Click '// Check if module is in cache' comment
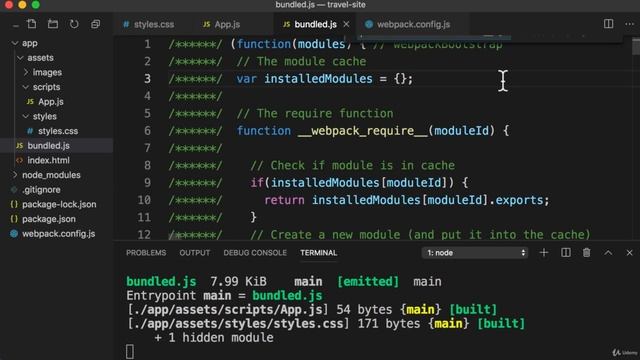This screenshot has width=640, height=360. (352, 165)
